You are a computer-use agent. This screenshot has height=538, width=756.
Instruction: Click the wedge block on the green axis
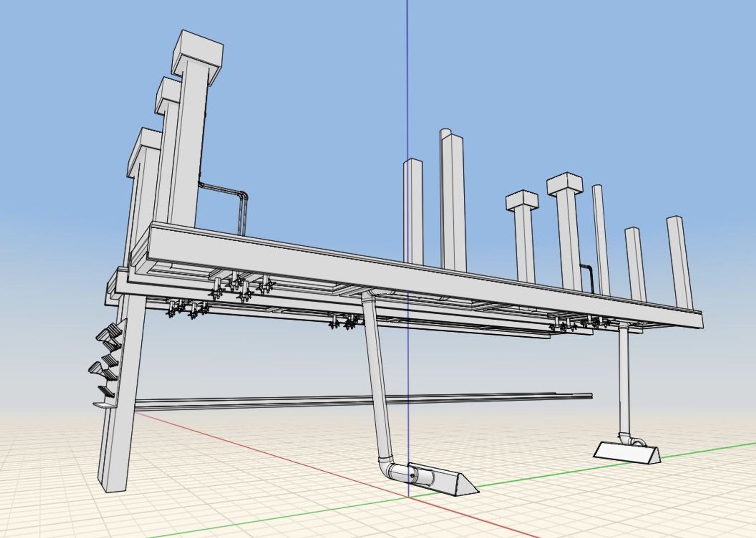(x=627, y=452)
